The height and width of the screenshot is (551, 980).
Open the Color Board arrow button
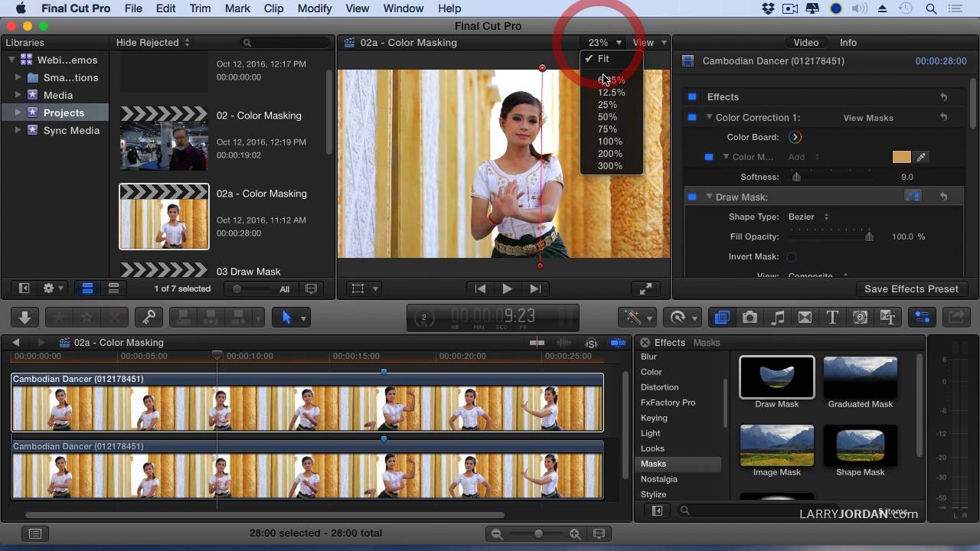pos(795,137)
